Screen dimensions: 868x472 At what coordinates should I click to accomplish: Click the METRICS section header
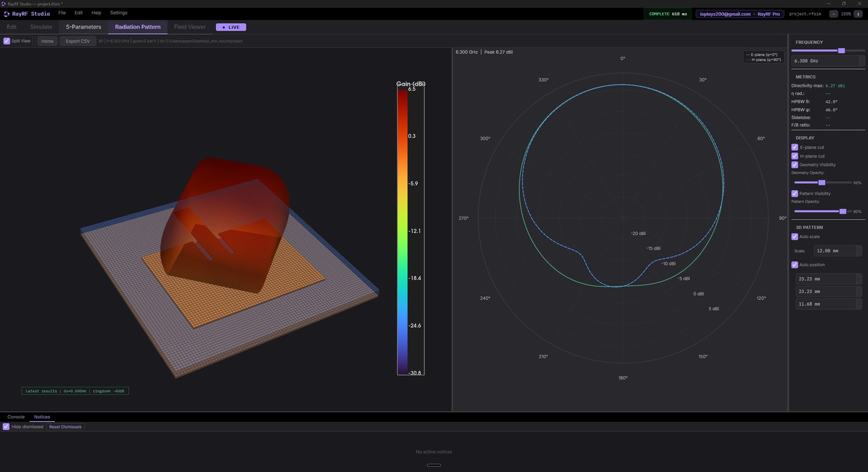click(x=806, y=76)
